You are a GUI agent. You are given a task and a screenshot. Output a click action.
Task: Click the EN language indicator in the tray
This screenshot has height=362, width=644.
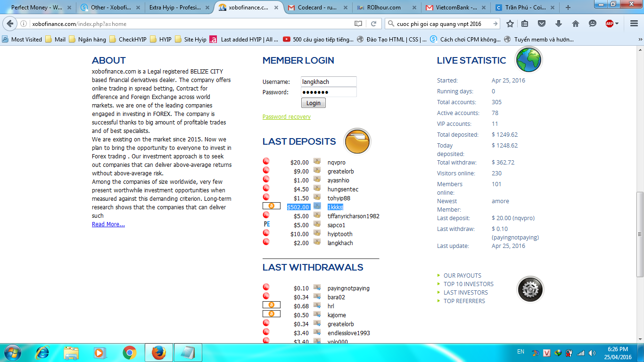[x=520, y=352]
